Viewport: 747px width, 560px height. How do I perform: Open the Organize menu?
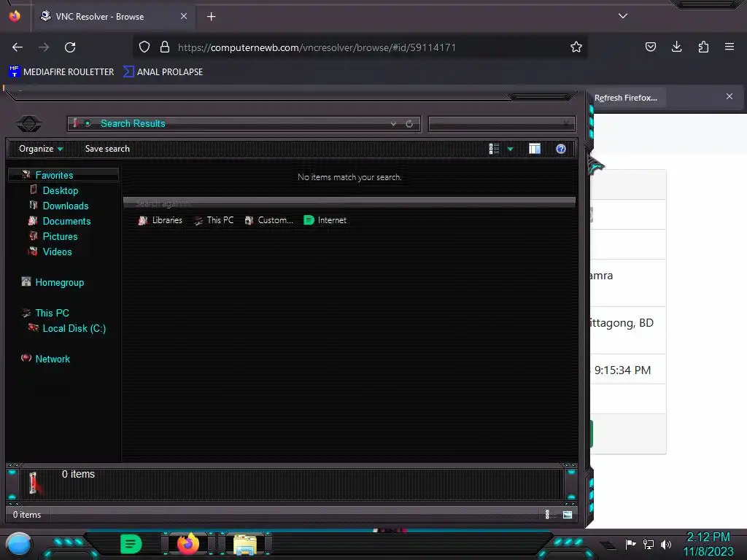[x=41, y=149]
